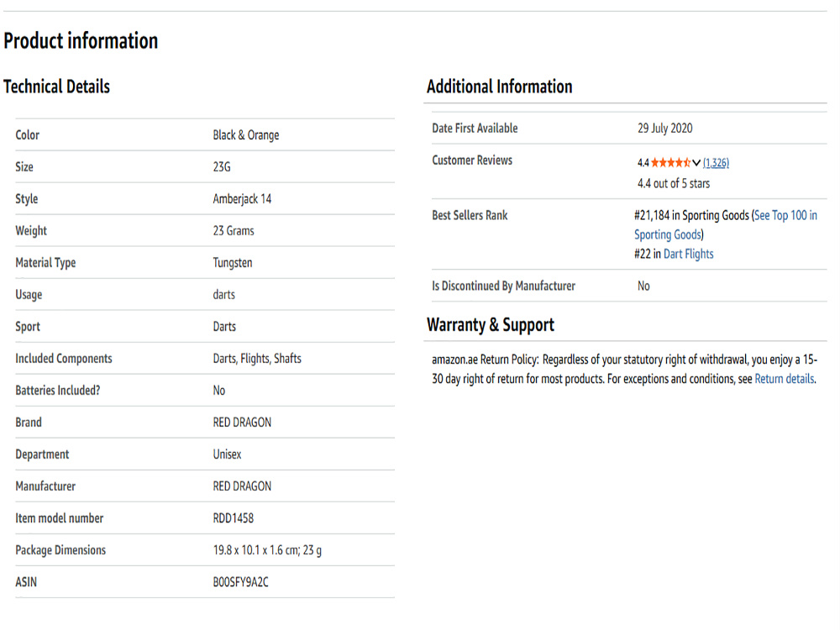This screenshot has height=630, width=840.
Task: Select the item model number RDD1458
Action: (233, 518)
